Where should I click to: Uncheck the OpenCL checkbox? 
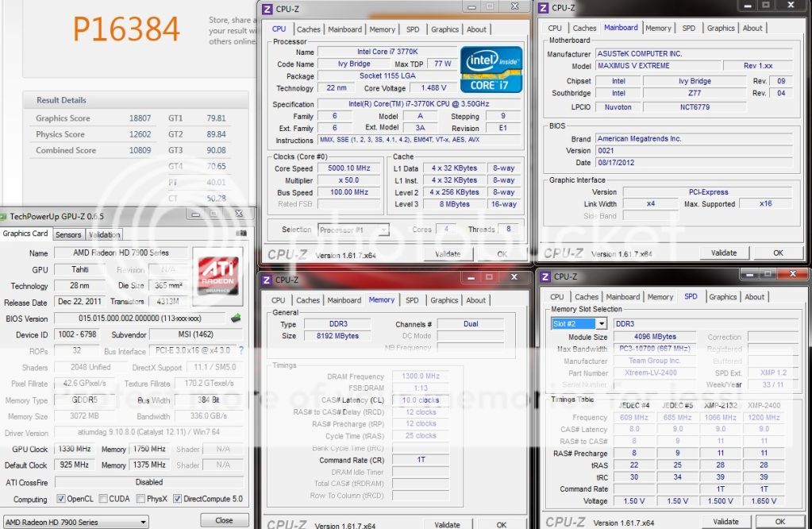pos(62,500)
